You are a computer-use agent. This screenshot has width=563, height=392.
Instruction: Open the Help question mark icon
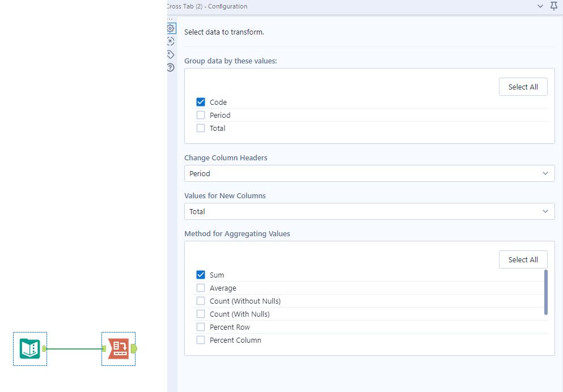point(171,67)
